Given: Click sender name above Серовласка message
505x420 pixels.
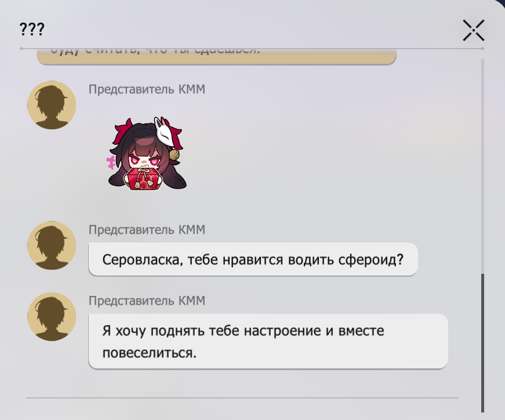Looking at the screenshot, I should [147, 230].
